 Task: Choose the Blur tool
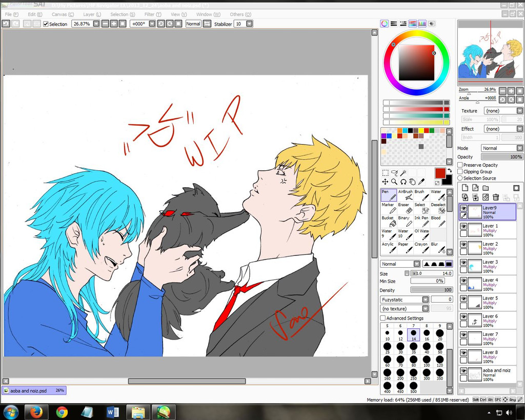(x=438, y=248)
